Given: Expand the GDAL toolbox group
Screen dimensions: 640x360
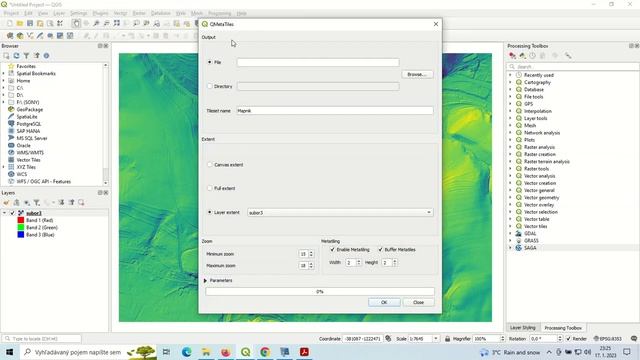Looking at the screenshot, I should click(x=510, y=233).
